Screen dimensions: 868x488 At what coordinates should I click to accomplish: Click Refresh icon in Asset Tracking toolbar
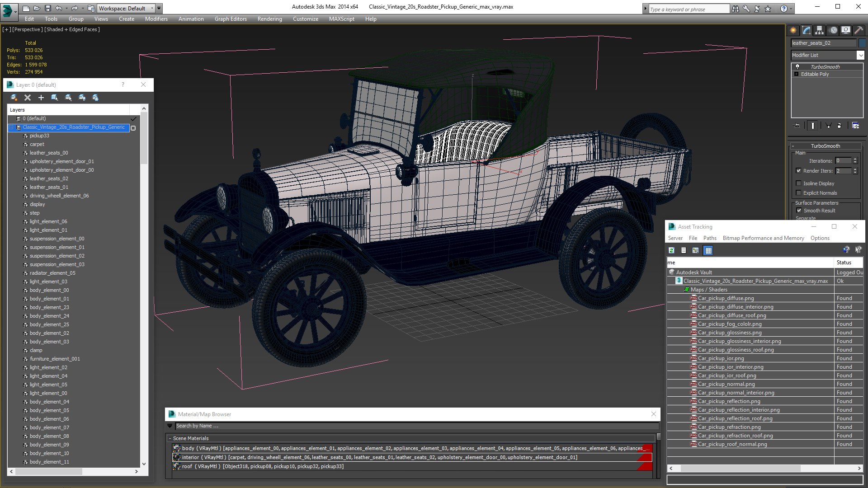tap(671, 250)
